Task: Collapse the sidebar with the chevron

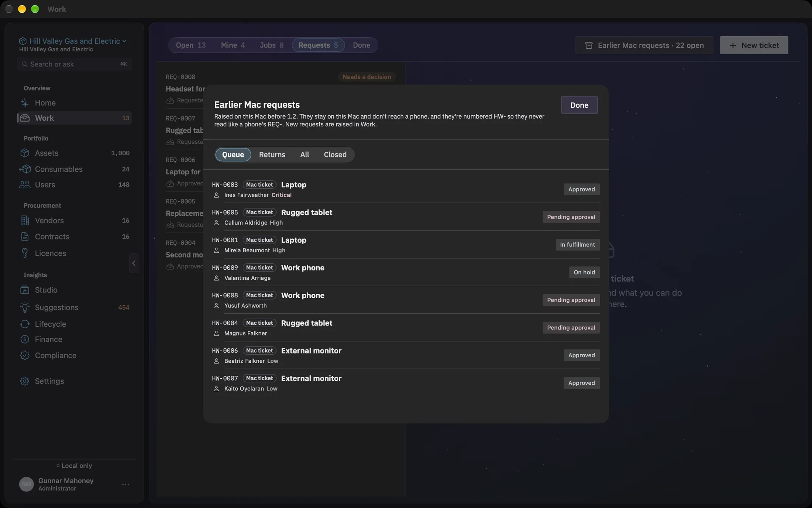Action: [x=134, y=263]
